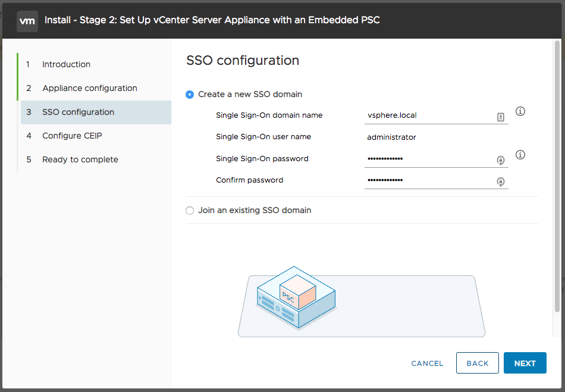The width and height of the screenshot is (565, 392).
Task: Click the VMware vm logo icon
Action: 27,21
